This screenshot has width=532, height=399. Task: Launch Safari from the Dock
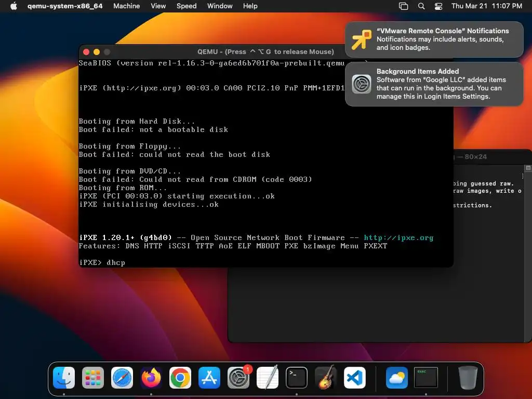coord(122,378)
